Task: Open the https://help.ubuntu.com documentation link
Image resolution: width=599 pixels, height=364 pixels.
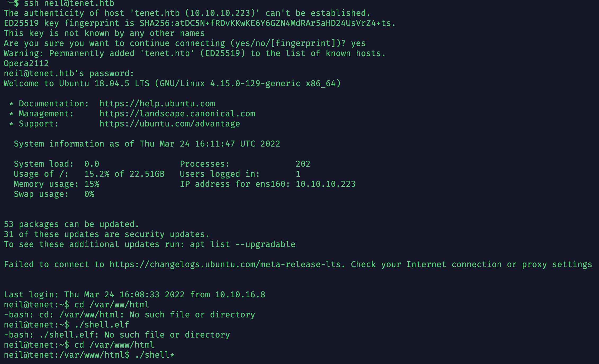Action: point(157,104)
